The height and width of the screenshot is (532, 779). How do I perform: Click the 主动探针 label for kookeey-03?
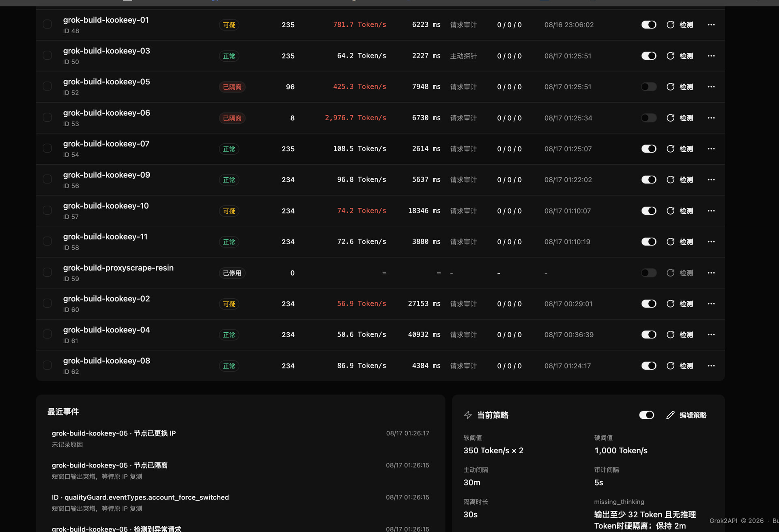pyautogui.click(x=463, y=56)
